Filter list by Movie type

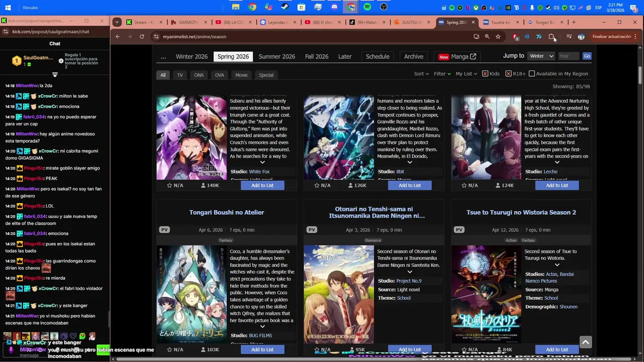(x=242, y=75)
